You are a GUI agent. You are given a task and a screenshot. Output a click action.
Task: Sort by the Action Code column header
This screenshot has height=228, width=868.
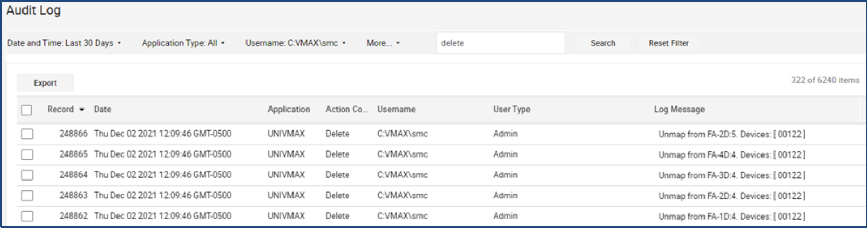click(346, 109)
